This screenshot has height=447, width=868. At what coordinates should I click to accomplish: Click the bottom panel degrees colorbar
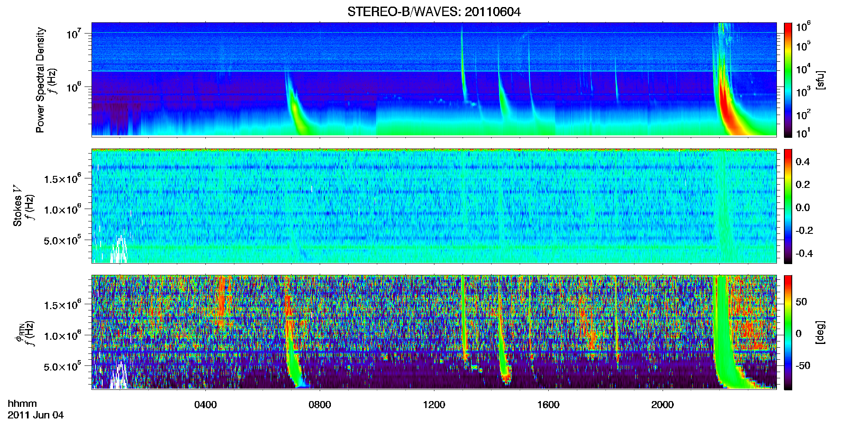(x=788, y=332)
